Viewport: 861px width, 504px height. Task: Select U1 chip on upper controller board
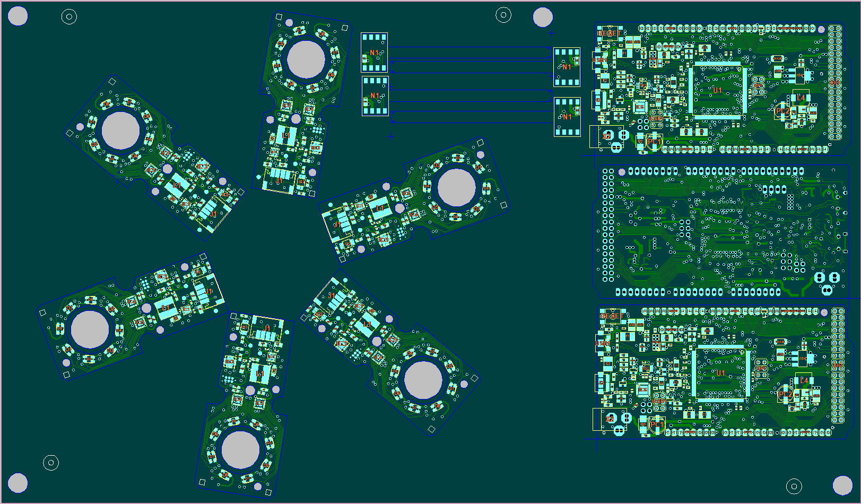point(718,90)
